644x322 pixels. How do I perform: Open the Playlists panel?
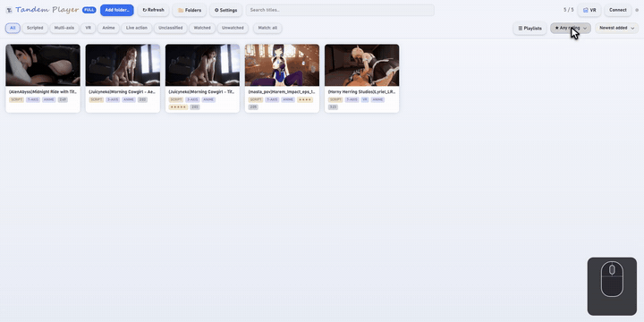click(x=530, y=28)
